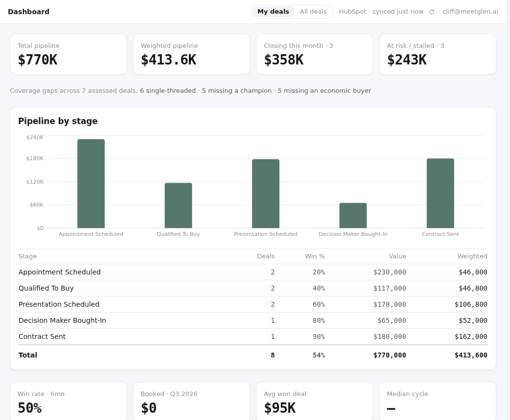Click the Qualified To Buy chart bar
Viewport: 510px width, 420px height.
(x=178, y=206)
